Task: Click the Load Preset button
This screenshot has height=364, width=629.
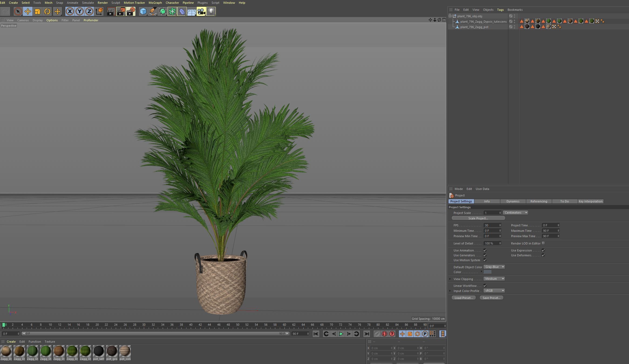Action: pos(464,298)
